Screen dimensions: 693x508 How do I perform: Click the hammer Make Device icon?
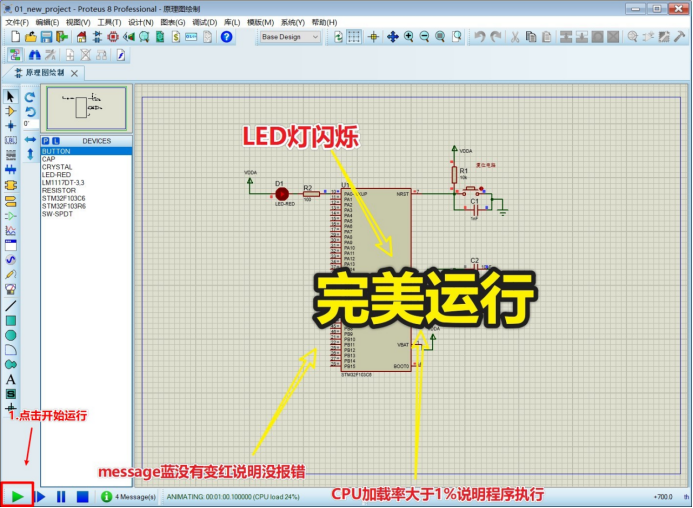tap(679, 37)
